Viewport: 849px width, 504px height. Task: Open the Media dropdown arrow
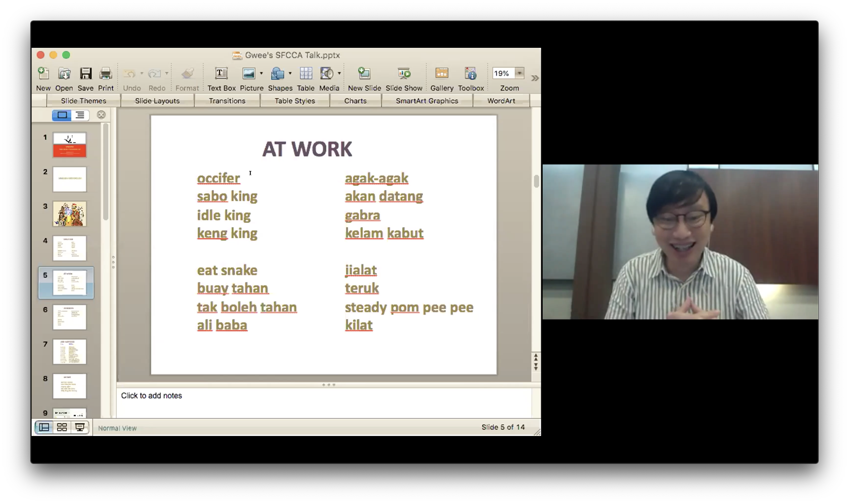pyautogui.click(x=339, y=73)
